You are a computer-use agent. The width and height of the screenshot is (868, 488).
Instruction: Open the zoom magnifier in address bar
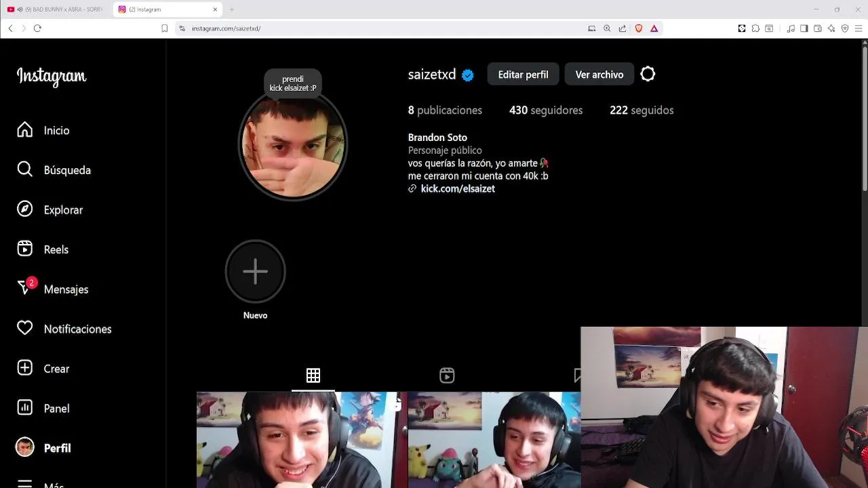point(607,28)
